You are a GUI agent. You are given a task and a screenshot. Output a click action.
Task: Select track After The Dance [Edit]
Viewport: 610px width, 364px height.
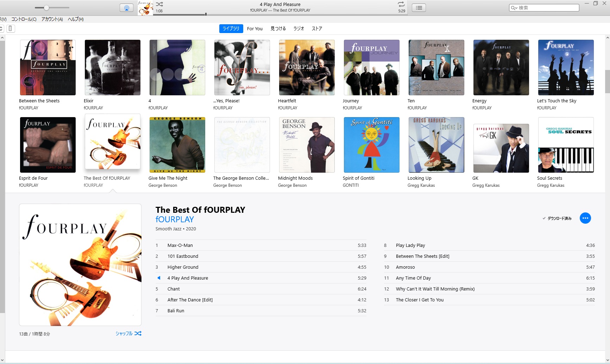[261, 300]
